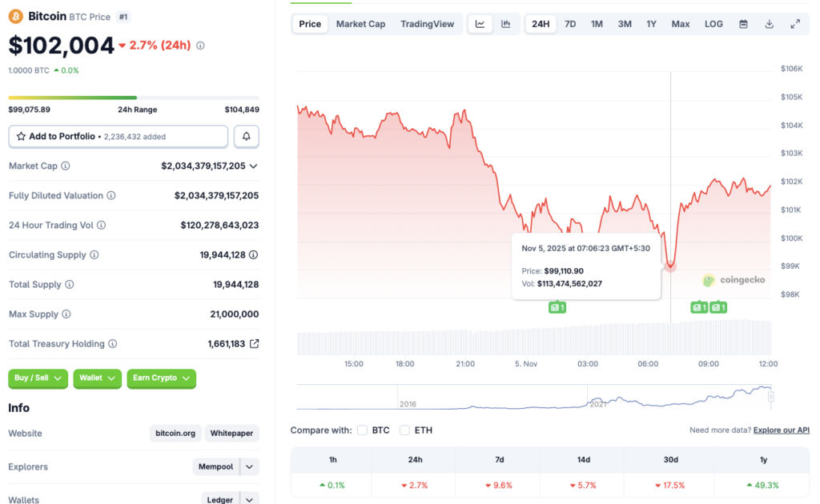820x504 pixels.
Task: Visit the bitcoin.org website link
Action: tap(175, 433)
